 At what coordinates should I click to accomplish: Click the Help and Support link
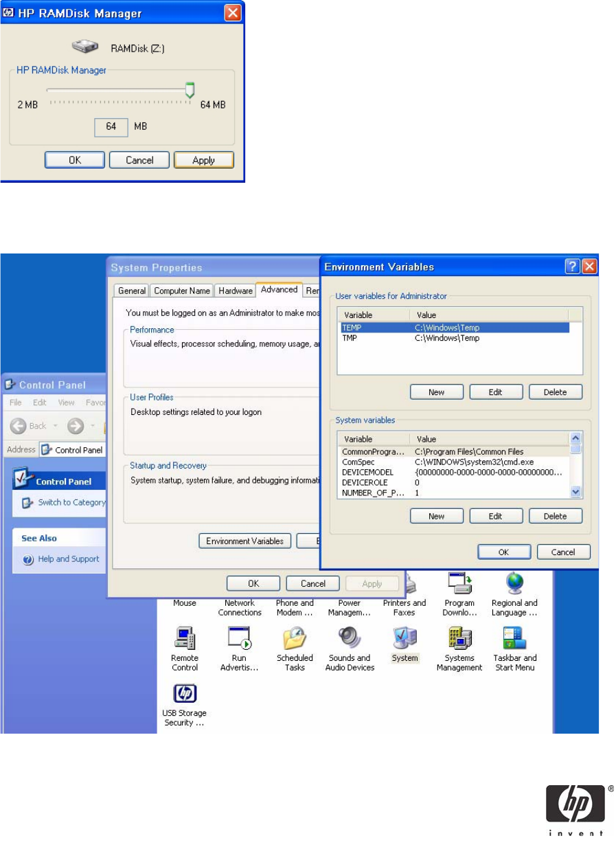coord(69,559)
